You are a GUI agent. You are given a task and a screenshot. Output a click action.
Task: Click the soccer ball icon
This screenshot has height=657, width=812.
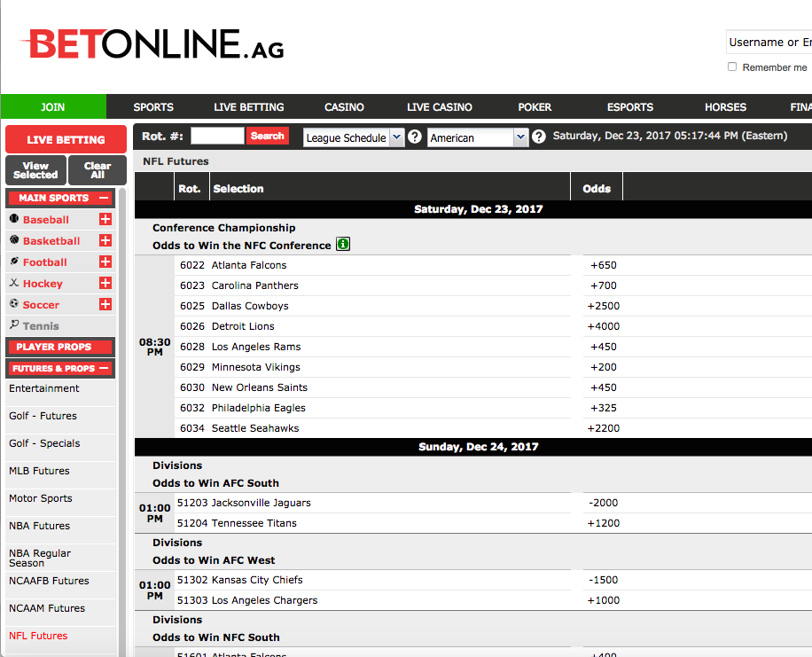14,303
